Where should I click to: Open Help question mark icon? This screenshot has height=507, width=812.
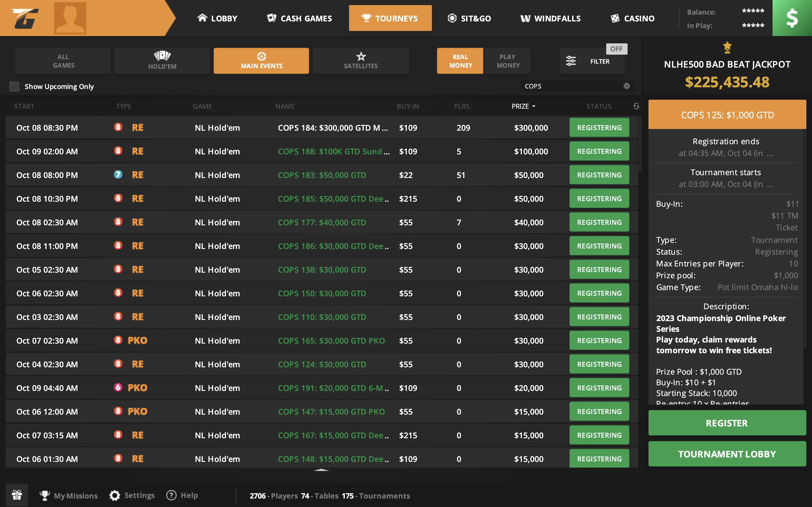[171, 495]
